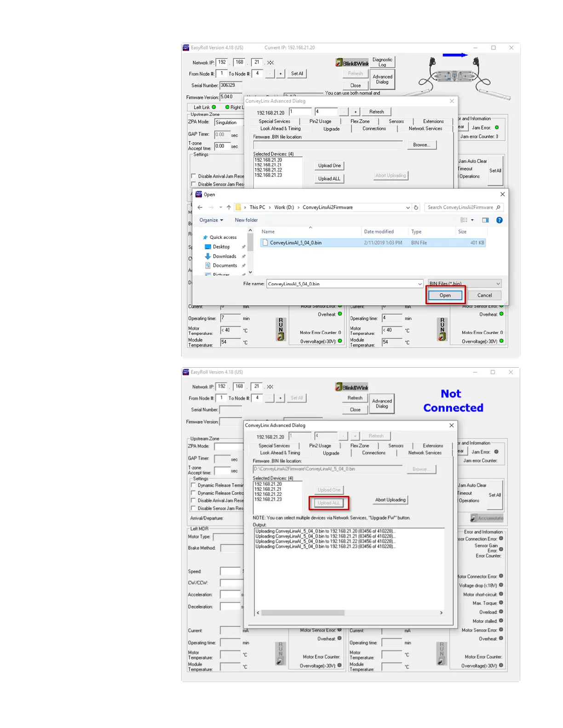Click the forward arrow in the Open dialog
This screenshot has height=728, width=563.
tap(211, 207)
